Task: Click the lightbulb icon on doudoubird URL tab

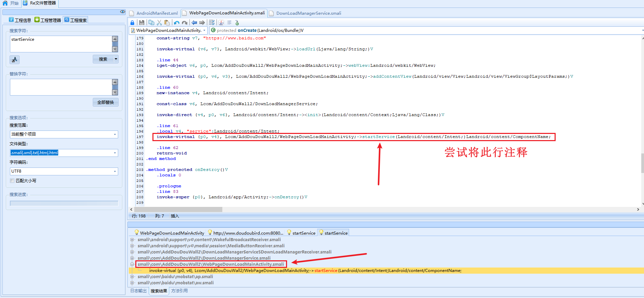Action: pos(210,233)
